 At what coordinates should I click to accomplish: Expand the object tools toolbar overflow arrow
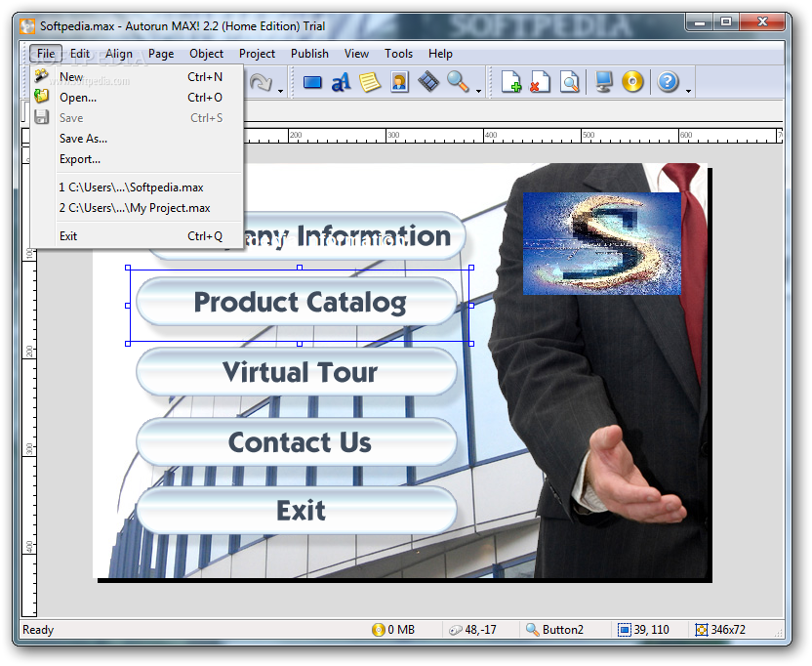pos(479,91)
